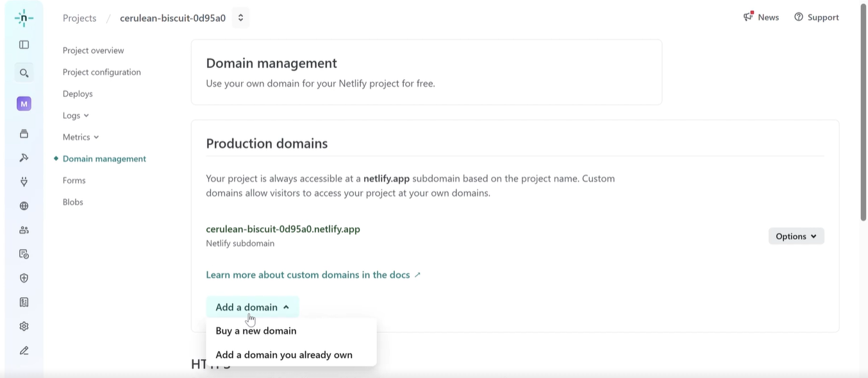Screen dimensions: 868x378
Task: Click the Production domains heading
Action: [267, 143]
